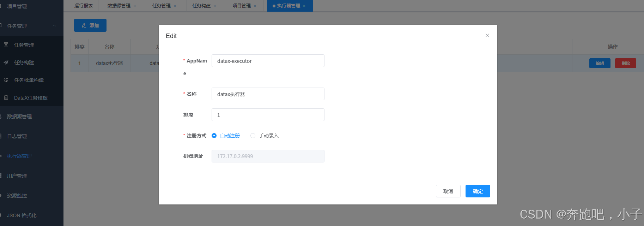Close the 执行器管理 tab
Viewport: 644px width, 226px height.
click(304, 6)
